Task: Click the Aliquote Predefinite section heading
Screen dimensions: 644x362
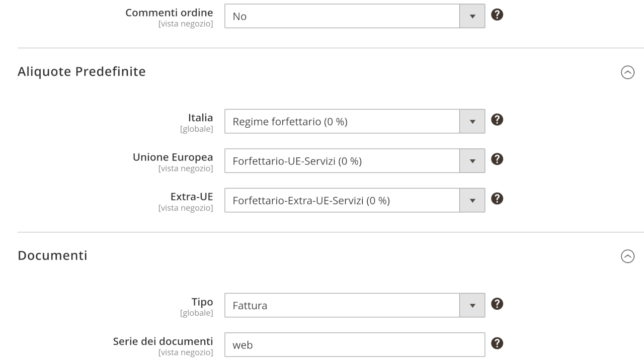Action: coord(82,72)
